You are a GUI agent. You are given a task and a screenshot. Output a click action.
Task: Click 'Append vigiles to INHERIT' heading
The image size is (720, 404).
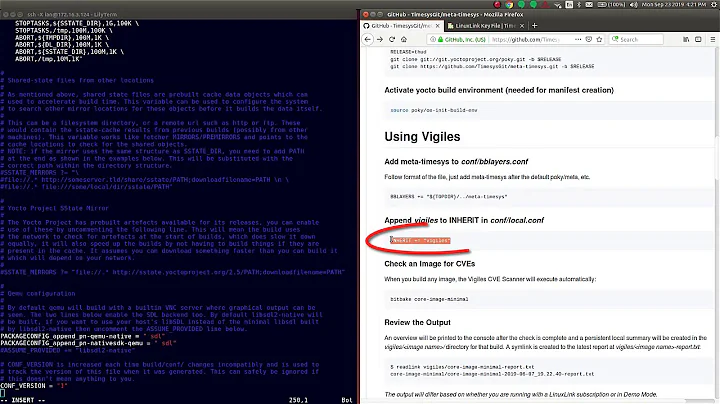[464, 220]
